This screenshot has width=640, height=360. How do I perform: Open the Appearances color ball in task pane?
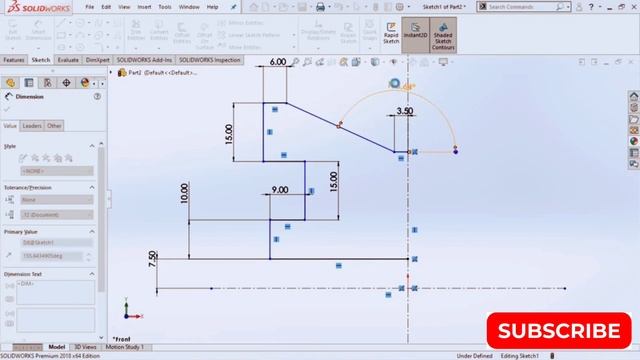pos(633,141)
